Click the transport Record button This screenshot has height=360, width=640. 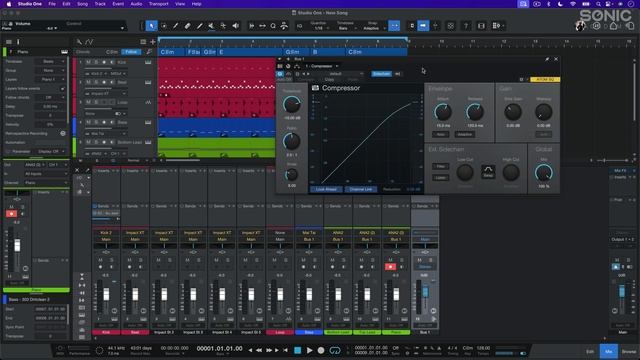tap(321, 350)
